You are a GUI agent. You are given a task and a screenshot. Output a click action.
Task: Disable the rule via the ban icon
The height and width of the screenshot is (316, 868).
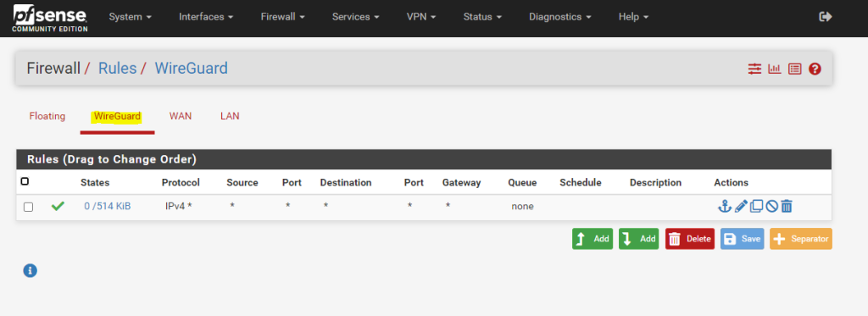coord(771,207)
